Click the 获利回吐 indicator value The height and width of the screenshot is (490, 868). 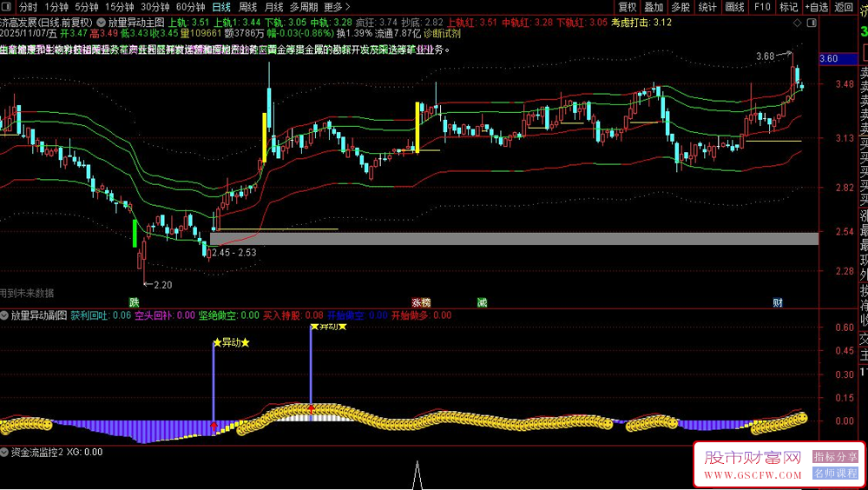tap(101, 315)
